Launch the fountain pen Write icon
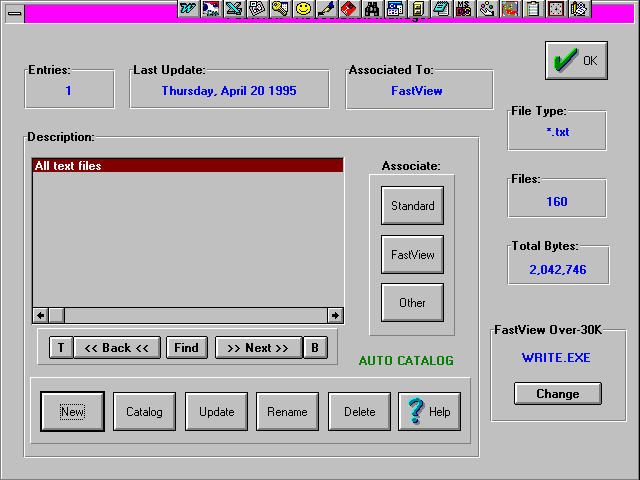The height and width of the screenshot is (480, 640). [x=326, y=8]
